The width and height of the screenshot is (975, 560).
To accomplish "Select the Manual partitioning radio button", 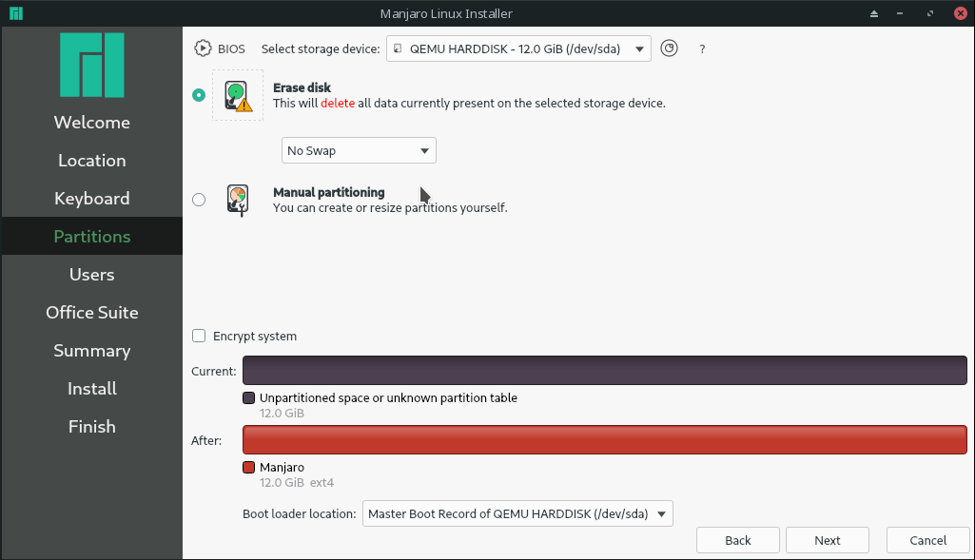I will 199,200.
